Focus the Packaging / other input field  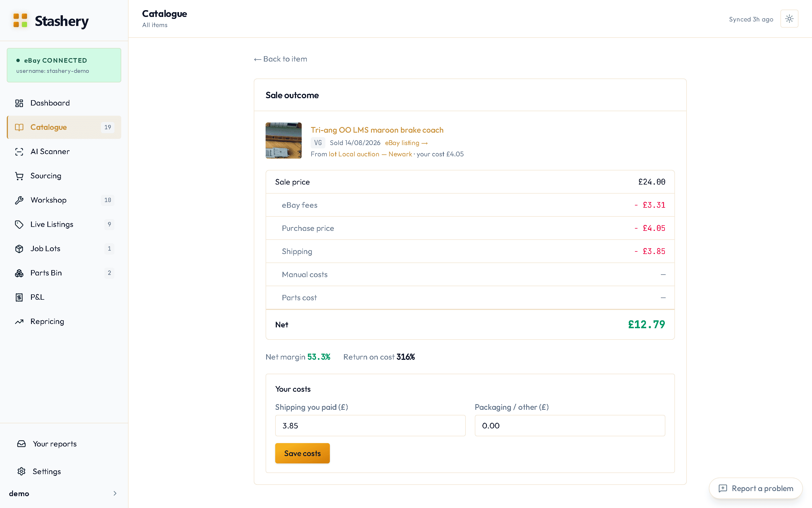(570, 426)
